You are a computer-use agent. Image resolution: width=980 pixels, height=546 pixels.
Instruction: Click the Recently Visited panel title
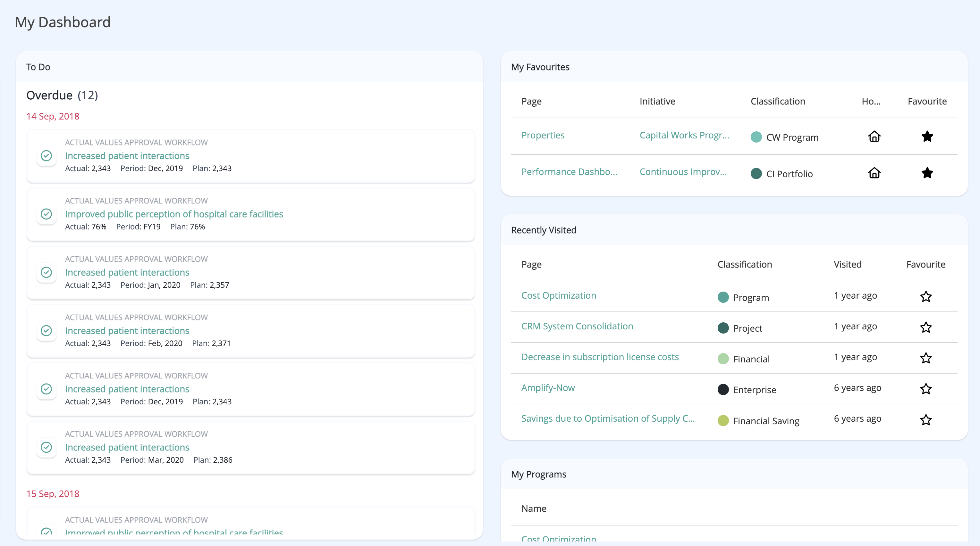coord(544,230)
